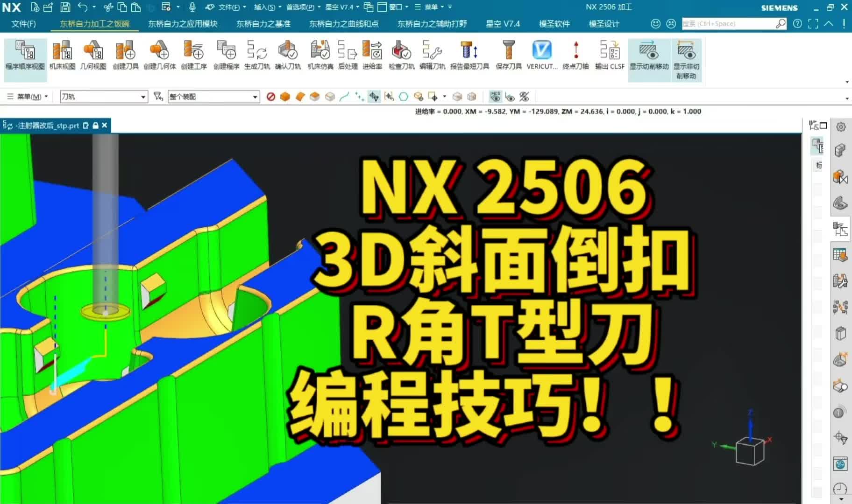Open the 刀轨 combo box dropdown
The height and width of the screenshot is (504, 852).
pyautogui.click(x=143, y=97)
